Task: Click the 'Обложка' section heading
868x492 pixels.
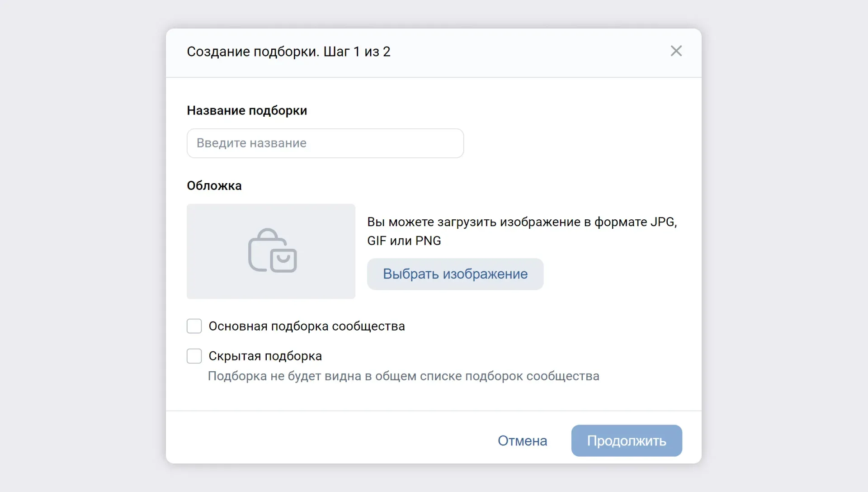Action: point(214,185)
